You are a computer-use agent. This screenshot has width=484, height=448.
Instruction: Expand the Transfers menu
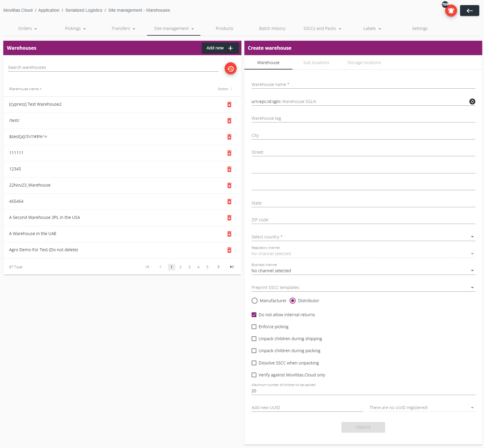click(x=123, y=28)
